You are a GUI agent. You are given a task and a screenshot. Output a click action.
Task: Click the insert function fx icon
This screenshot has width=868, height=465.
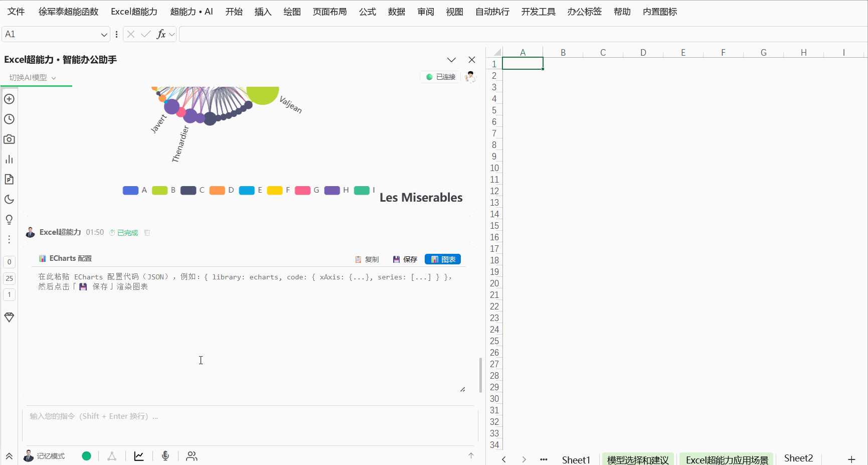[x=161, y=34]
